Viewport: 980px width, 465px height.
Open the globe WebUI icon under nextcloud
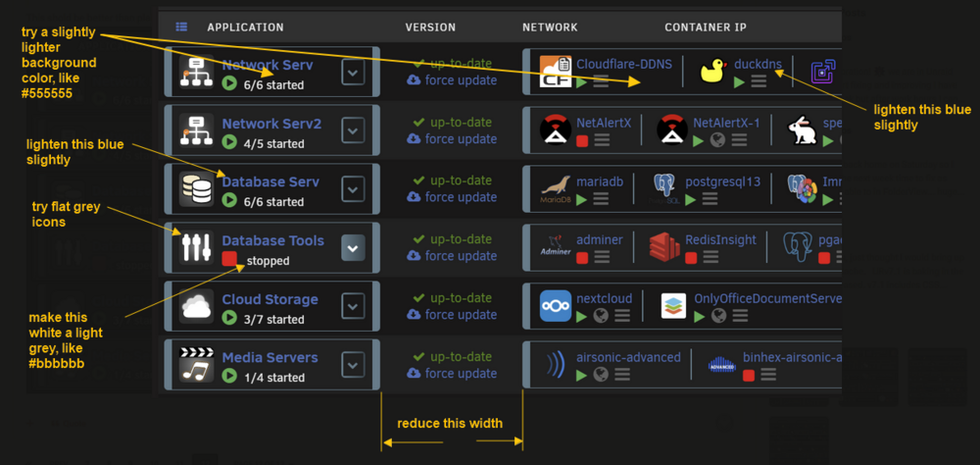click(601, 316)
